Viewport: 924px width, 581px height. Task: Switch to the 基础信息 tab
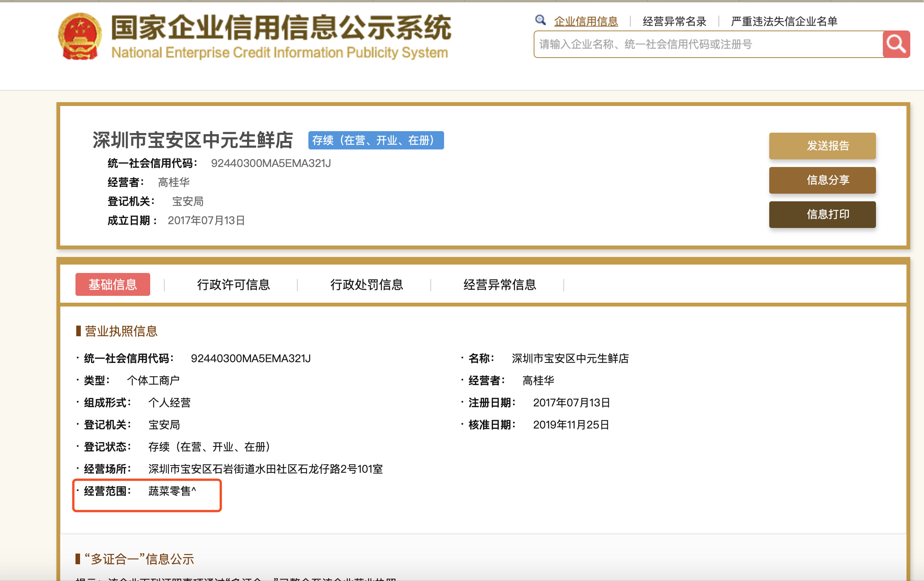point(112,284)
